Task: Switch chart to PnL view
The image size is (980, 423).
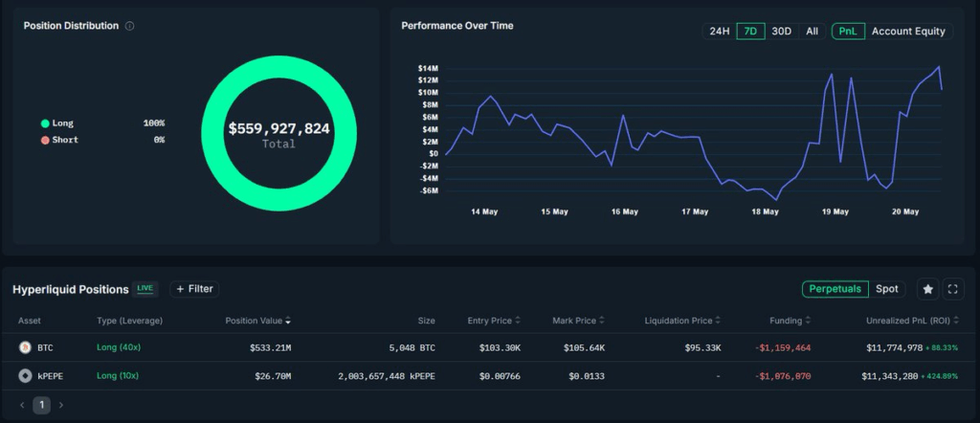Action: pos(848,32)
